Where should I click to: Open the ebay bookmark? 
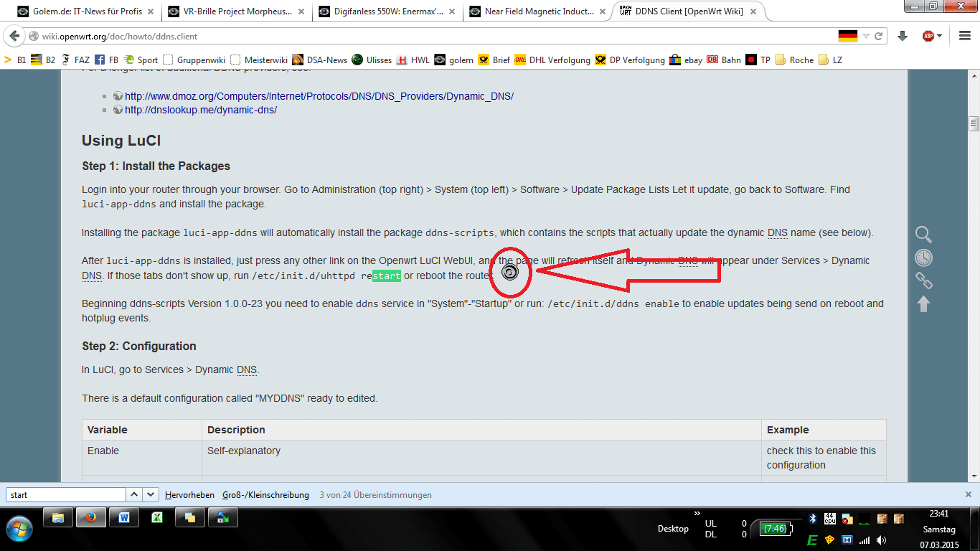[x=686, y=60]
